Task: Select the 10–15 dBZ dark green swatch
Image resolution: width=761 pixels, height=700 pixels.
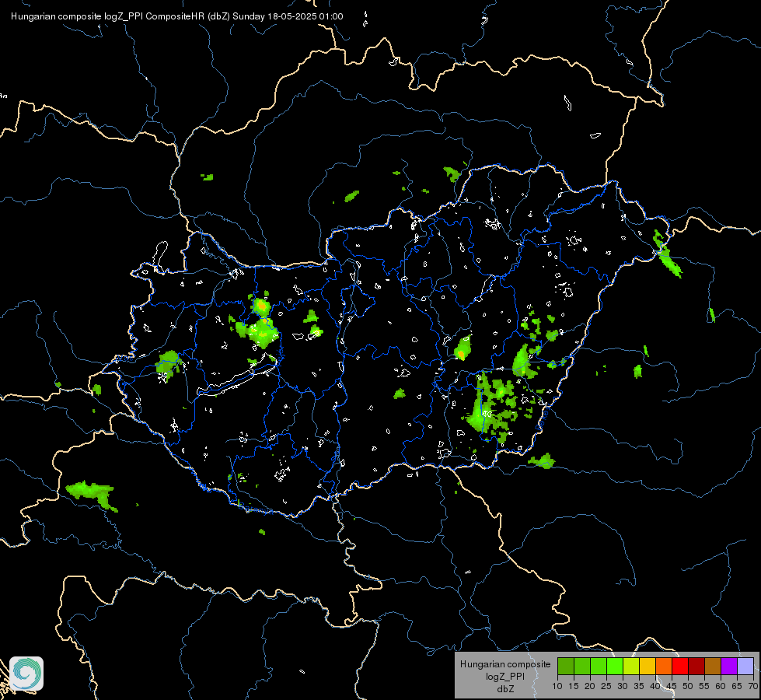Action: tap(565, 666)
